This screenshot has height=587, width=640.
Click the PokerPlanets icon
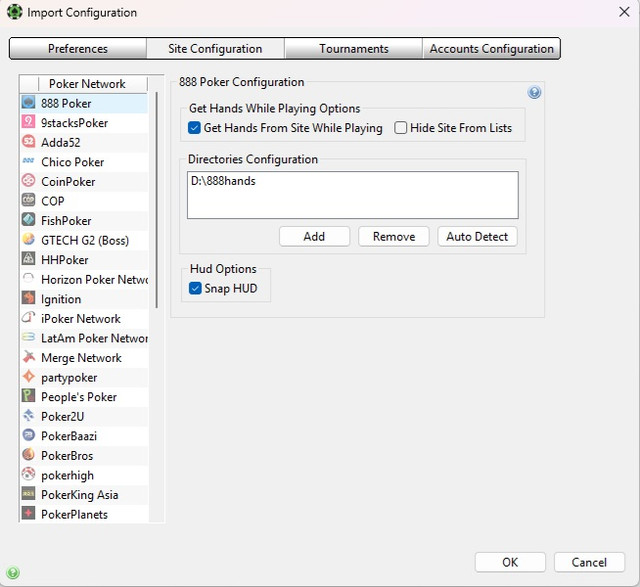[x=29, y=514]
